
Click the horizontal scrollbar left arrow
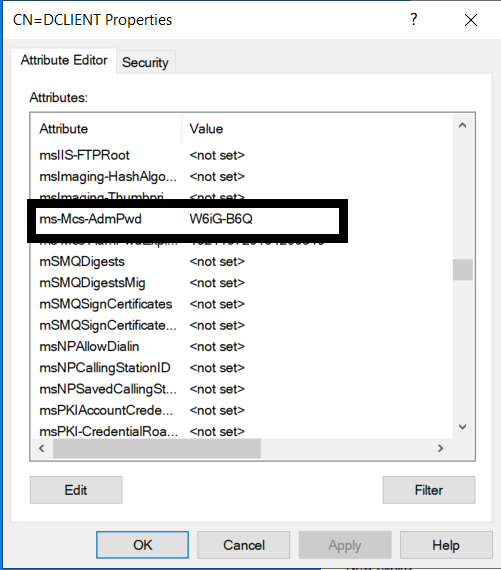click(x=42, y=448)
